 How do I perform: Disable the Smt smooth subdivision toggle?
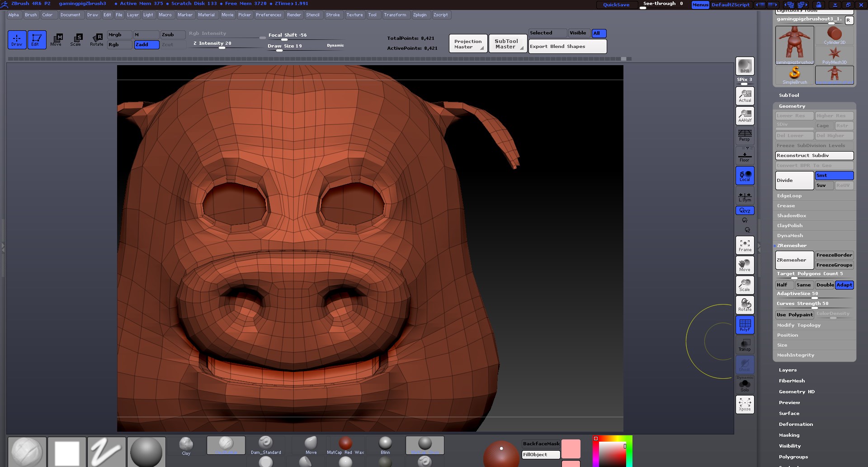pyautogui.click(x=834, y=175)
